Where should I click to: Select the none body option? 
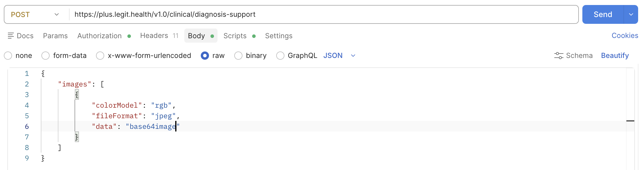8,56
